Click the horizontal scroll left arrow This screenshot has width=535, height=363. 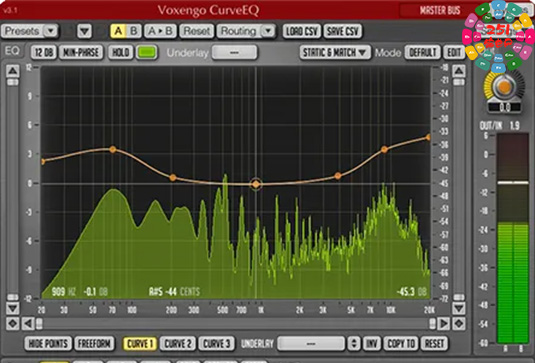tap(28, 323)
